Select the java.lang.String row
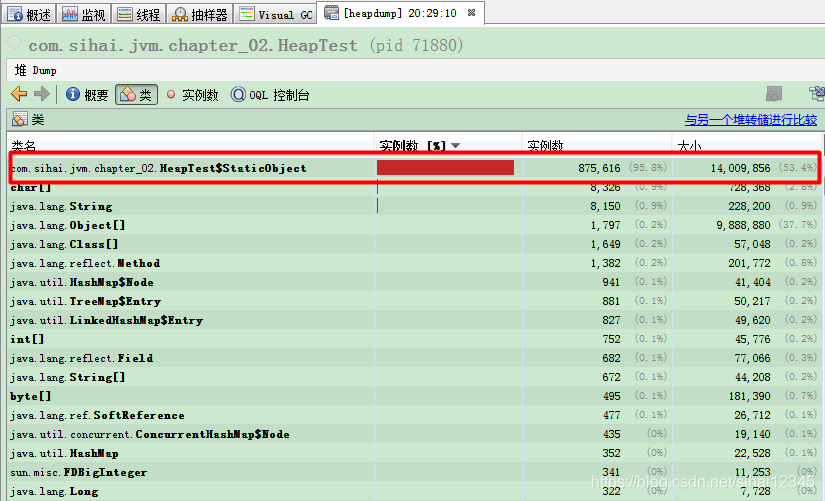Screen dimensions: 825x501 415,206
